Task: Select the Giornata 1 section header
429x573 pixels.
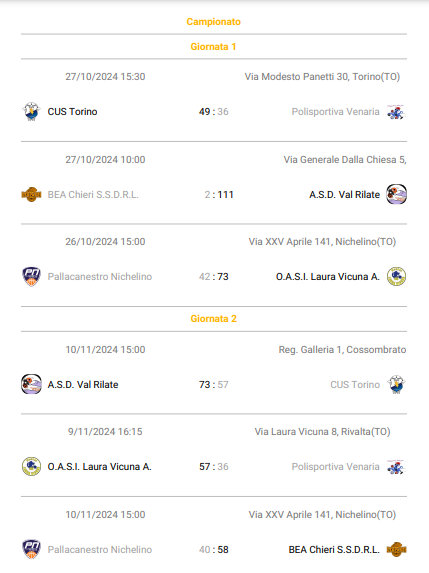Action: (213, 46)
